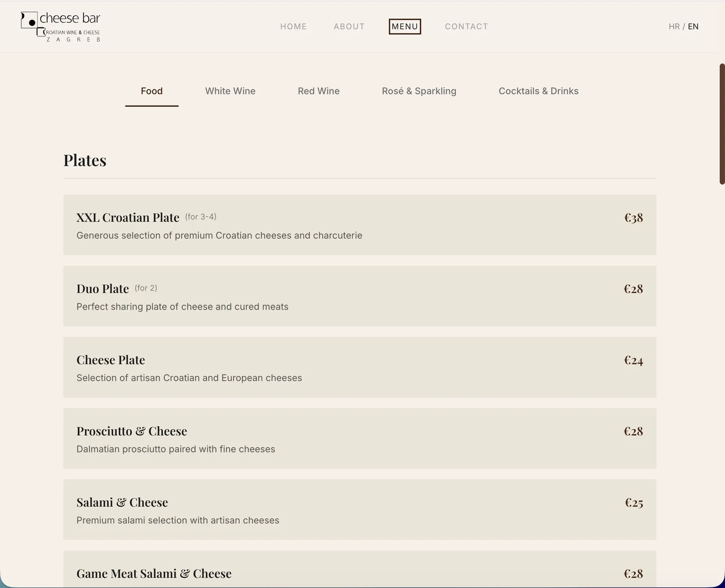
Task: Select MENU in top navigation
Action: point(405,27)
